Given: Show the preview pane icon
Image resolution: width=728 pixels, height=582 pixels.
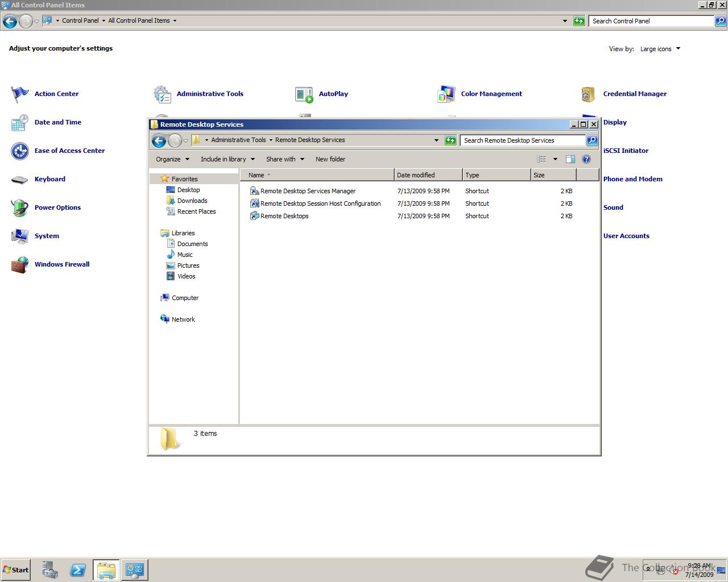Looking at the screenshot, I should click(x=570, y=159).
